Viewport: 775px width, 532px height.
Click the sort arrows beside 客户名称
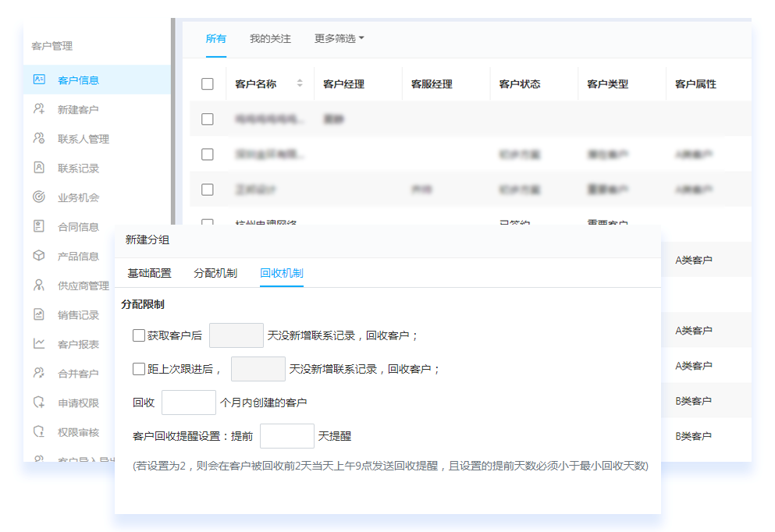tap(300, 83)
